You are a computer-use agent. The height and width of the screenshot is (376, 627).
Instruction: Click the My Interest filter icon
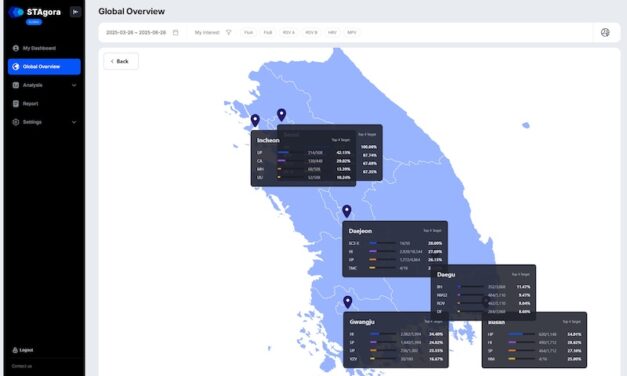pyautogui.click(x=228, y=32)
